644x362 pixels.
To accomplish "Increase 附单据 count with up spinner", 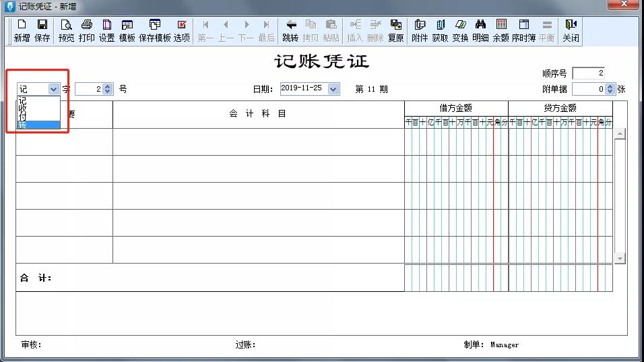I will pos(610,86).
